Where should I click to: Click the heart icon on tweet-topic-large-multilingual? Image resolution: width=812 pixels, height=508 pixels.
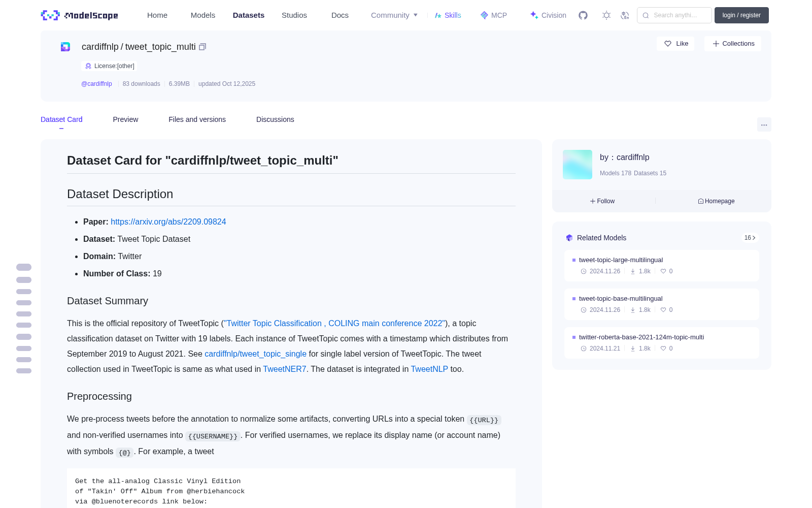point(663,271)
